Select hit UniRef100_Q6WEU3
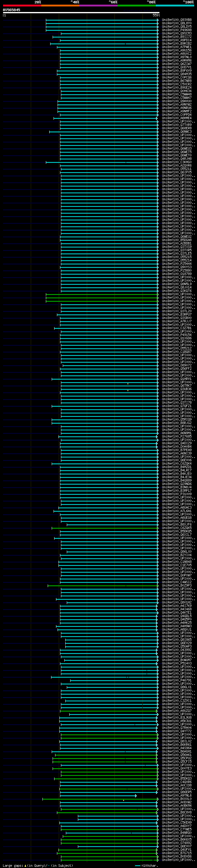This screenshot has height=868, width=197. pos(176,149)
